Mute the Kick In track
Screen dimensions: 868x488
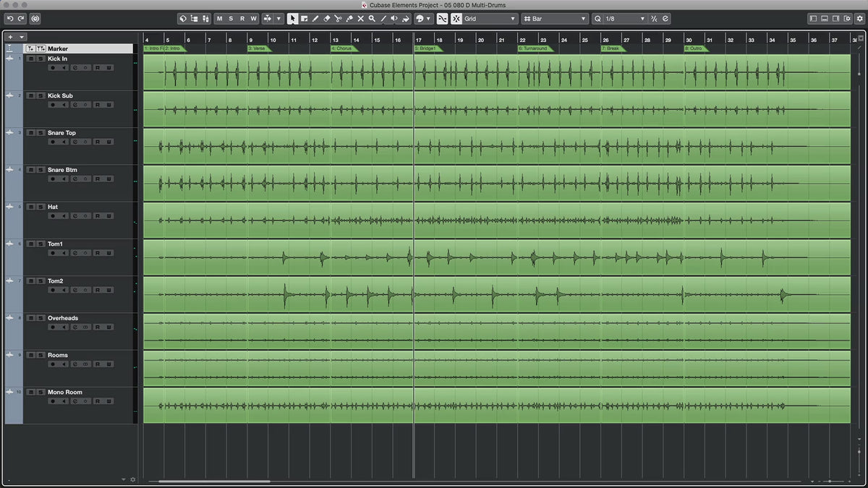click(x=30, y=59)
